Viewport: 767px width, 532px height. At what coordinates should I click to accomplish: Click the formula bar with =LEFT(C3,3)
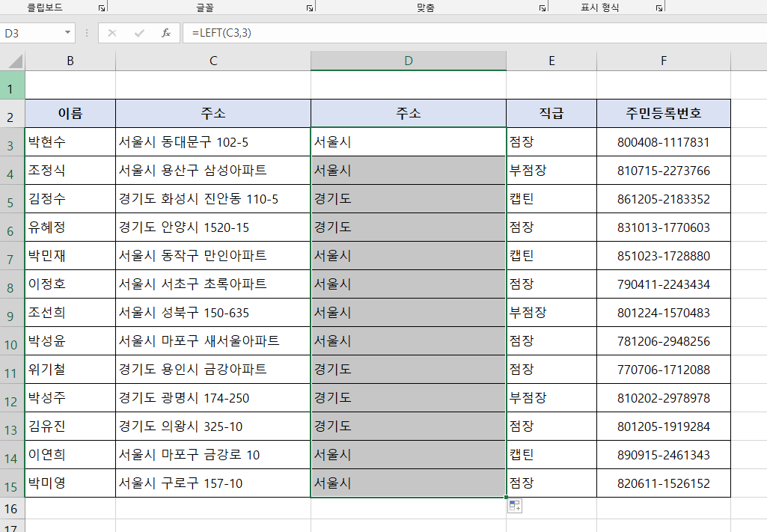tap(474, 33)
